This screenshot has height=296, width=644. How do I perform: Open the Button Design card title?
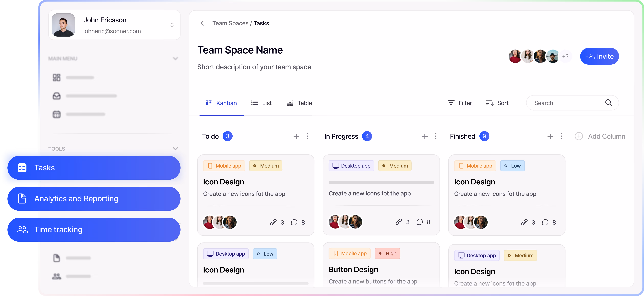353,270
